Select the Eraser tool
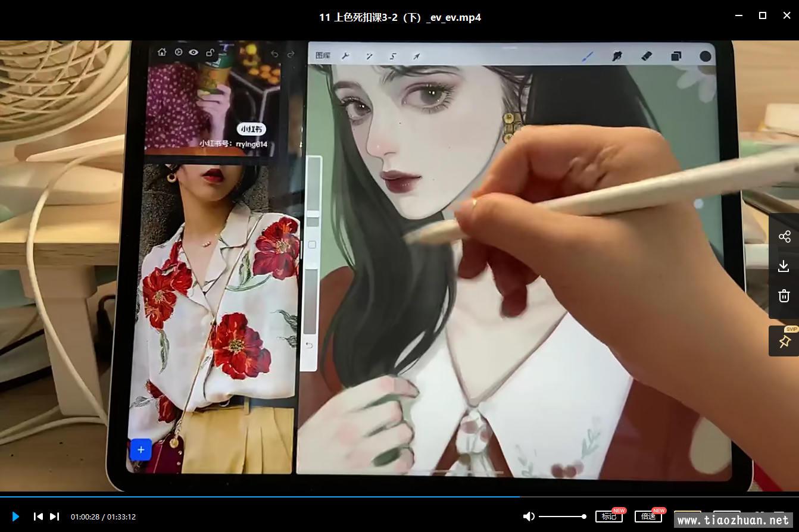799x532 pixels. pyautogui.click(x=647, y=56)
